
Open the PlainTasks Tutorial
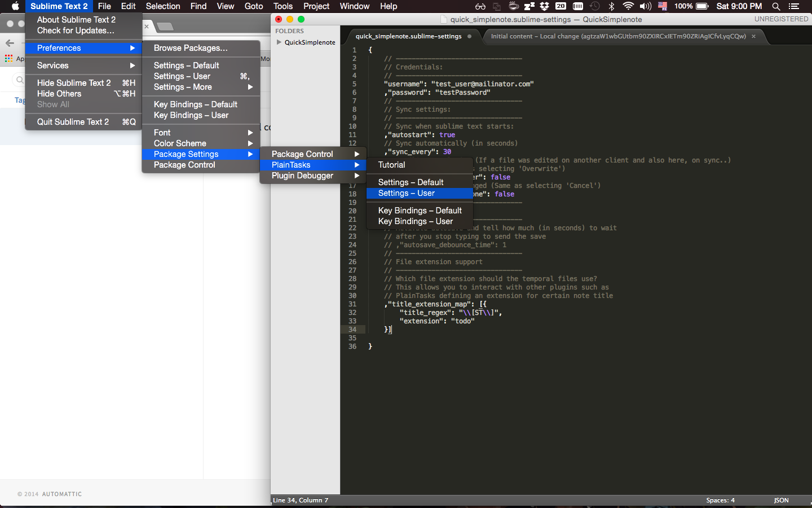(x=420, y=165)
